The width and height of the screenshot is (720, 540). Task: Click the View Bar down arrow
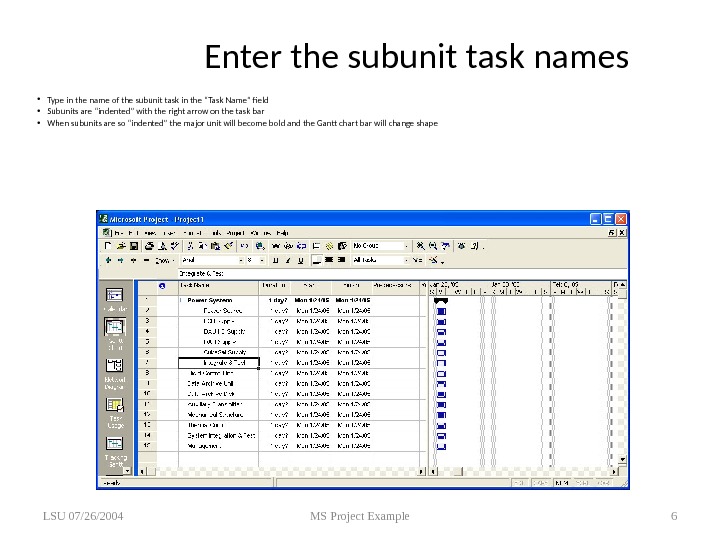(x=127, y=471)
